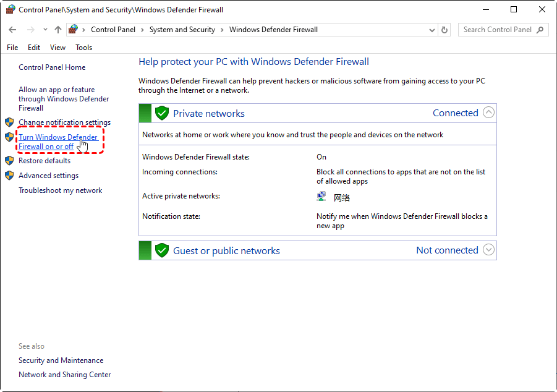Click the Refresh button in address bar
Image resolution: width=557 pixels, height=392 pixels.
point(445,30)
